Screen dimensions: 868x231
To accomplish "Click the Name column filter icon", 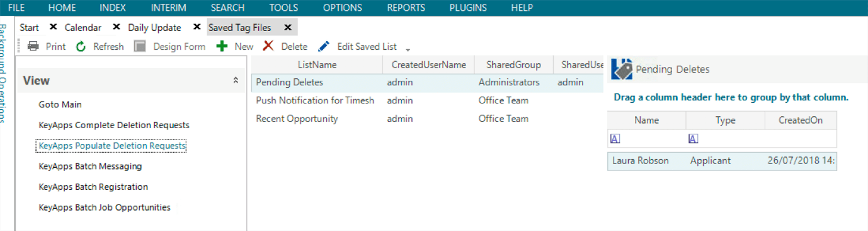I will (615, 139).
